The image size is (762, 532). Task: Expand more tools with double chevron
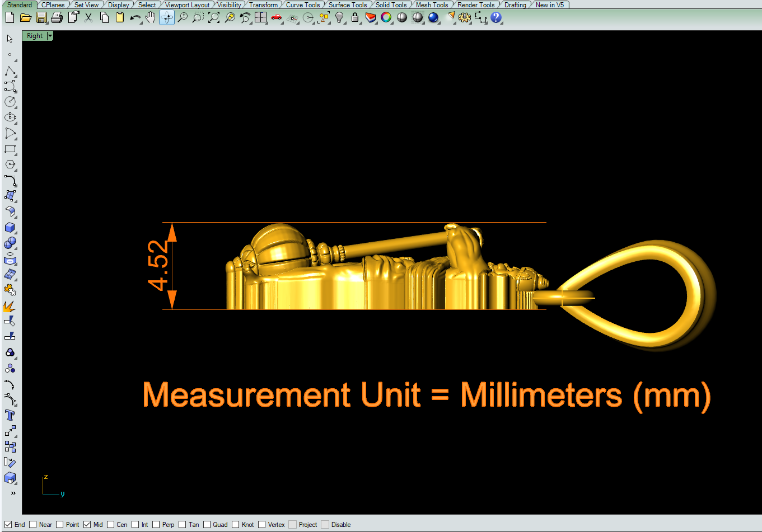13,493
